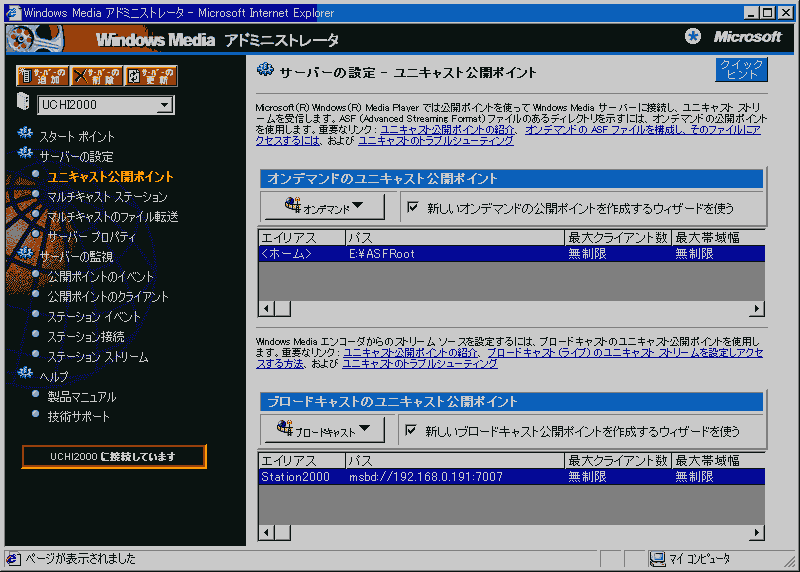Open first ユニキャストのトラブルシューティング link
This screenshot has height=572, width=800.
[436, 141]
